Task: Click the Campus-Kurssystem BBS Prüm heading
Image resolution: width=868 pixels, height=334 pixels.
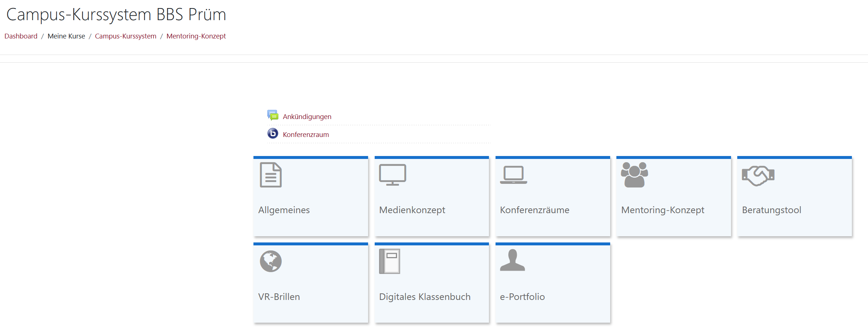Action: 116,15
